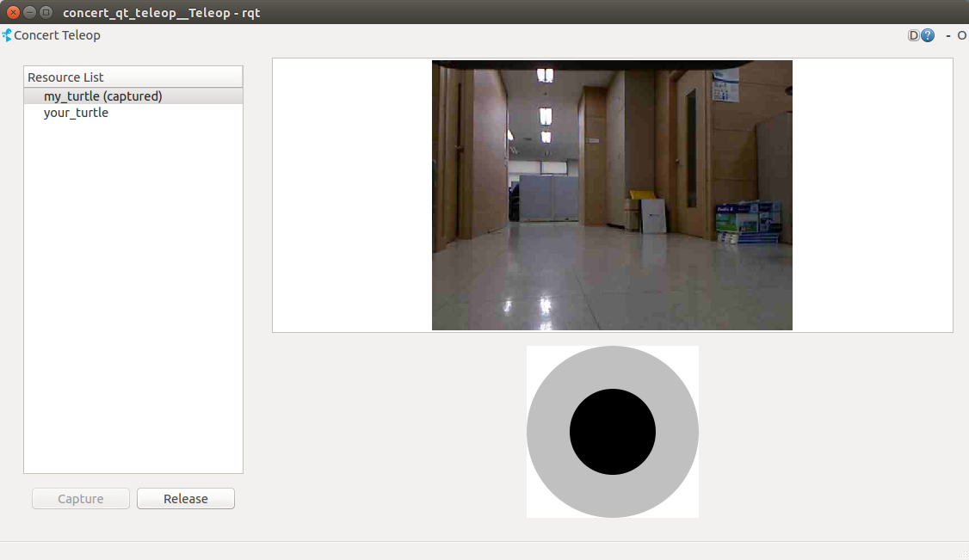The width and height of the screenshot is (969, 560).
Task: Maximize the rqt window
Action: [45, 12]
